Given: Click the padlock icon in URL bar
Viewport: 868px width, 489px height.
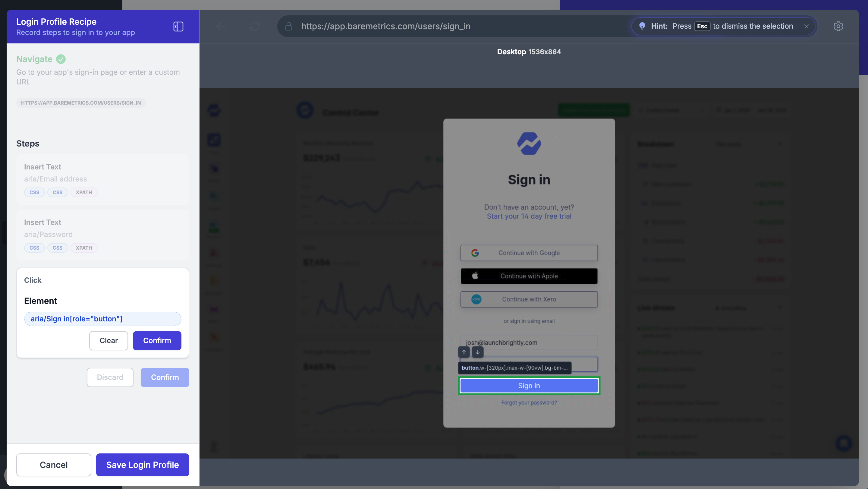Looking at the screenshot, I should [289, 26].
